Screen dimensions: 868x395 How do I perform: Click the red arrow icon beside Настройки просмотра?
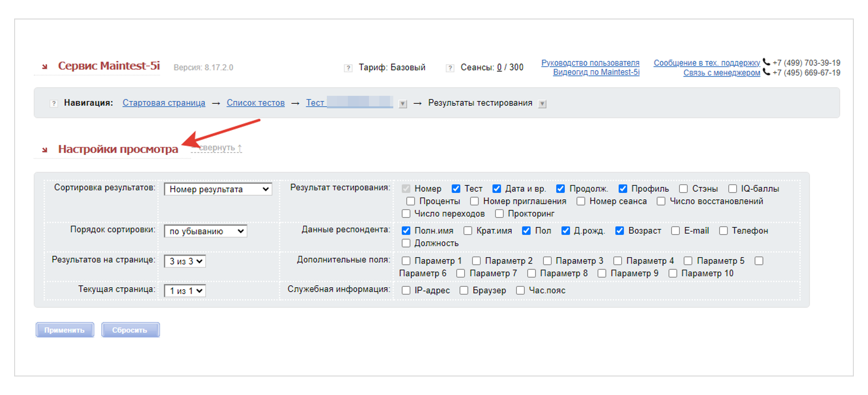(x=45, y=150)
